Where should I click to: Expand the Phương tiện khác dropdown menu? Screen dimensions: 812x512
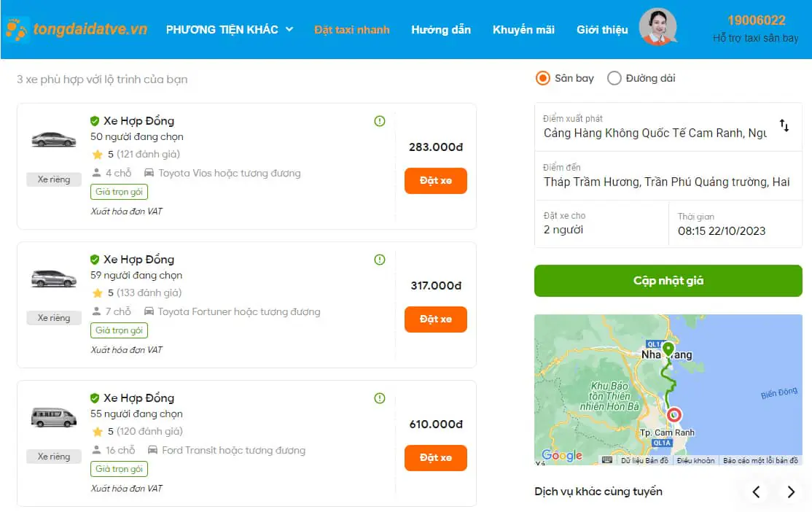pos(230,30)
